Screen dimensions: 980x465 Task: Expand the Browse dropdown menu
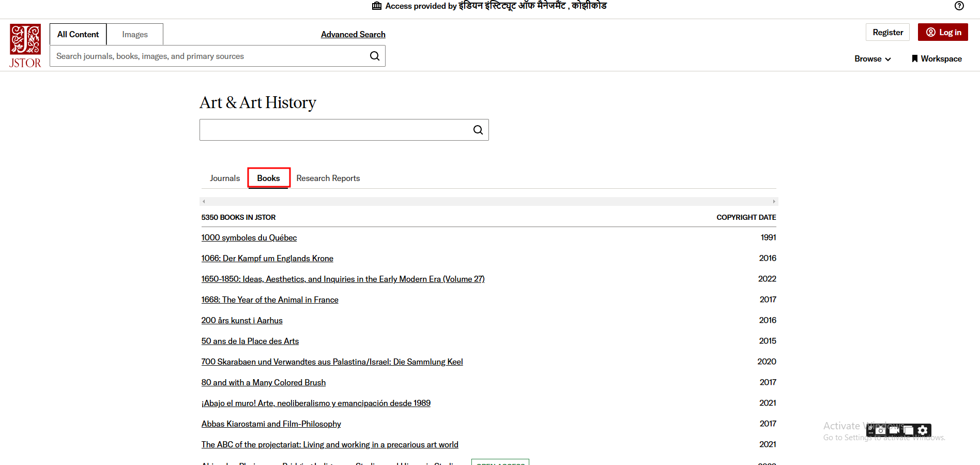coord(872,59)
